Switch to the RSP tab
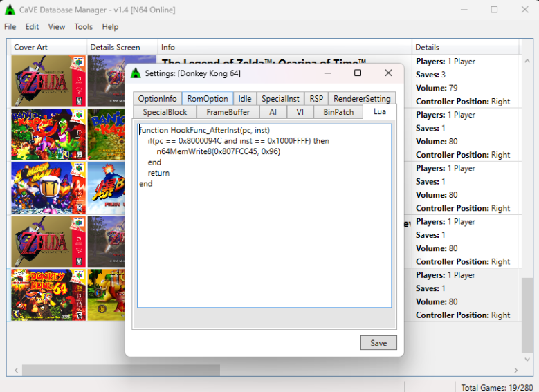This screenshot has height=392, width=539. [316, 99]
